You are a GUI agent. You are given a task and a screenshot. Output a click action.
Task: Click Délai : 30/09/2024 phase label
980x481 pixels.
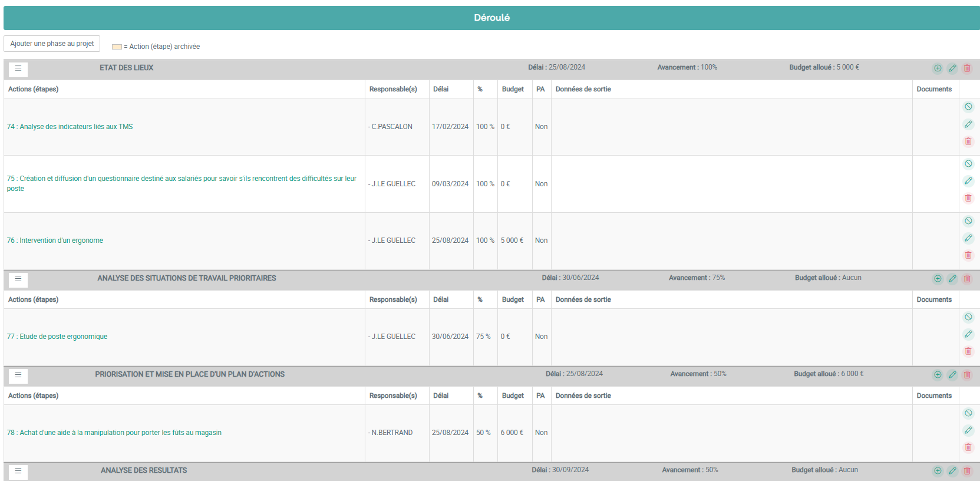(560, 470)
